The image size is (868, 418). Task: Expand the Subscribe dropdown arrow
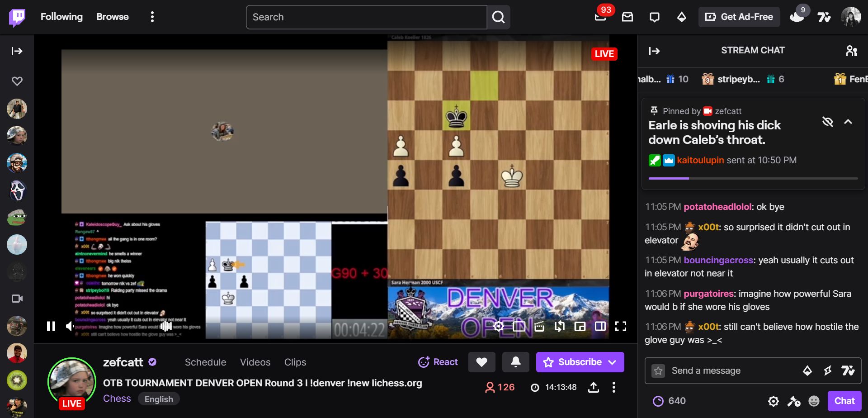pyautogui.click(x=613, y=362)
